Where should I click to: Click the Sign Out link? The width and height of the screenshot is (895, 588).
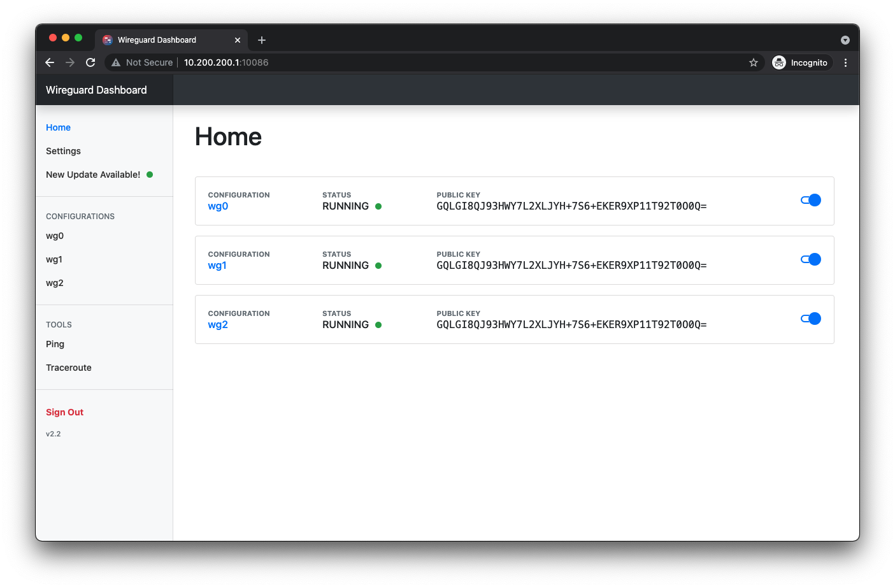click(x=64, y=412)
